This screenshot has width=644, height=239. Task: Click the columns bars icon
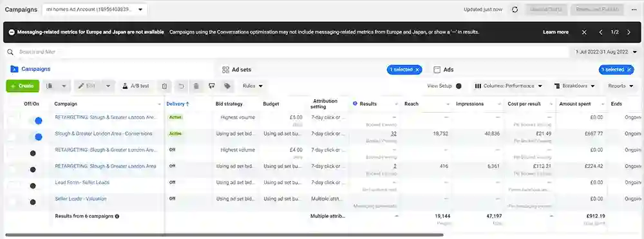tap(478, 86)
